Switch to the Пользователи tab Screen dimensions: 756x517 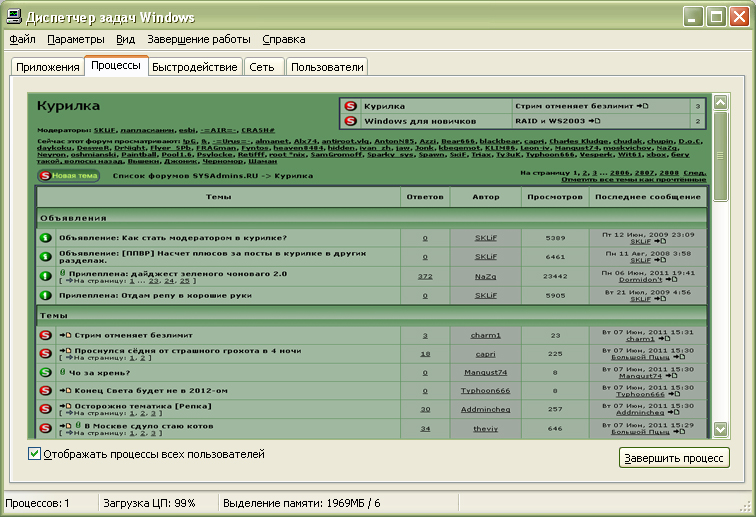[327, 67]
